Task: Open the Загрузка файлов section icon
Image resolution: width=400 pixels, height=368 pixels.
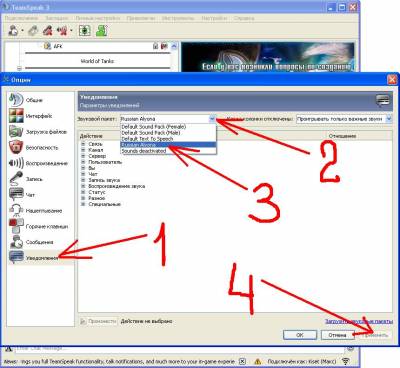Action: [16, 131]
